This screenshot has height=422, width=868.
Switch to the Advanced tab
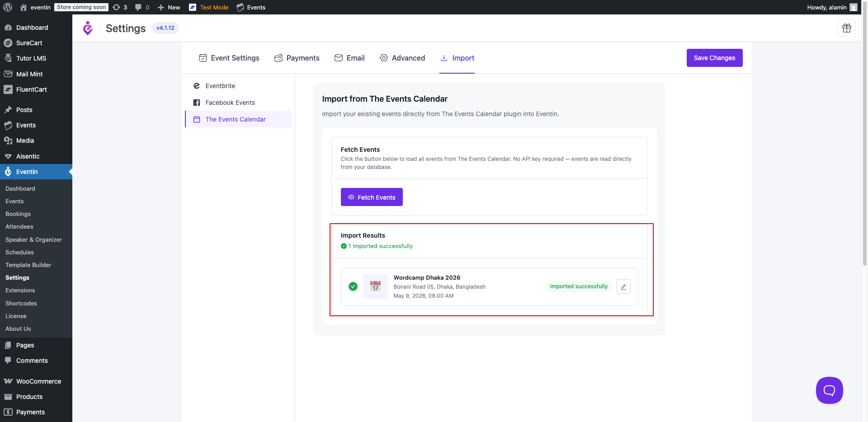[402, 58]
